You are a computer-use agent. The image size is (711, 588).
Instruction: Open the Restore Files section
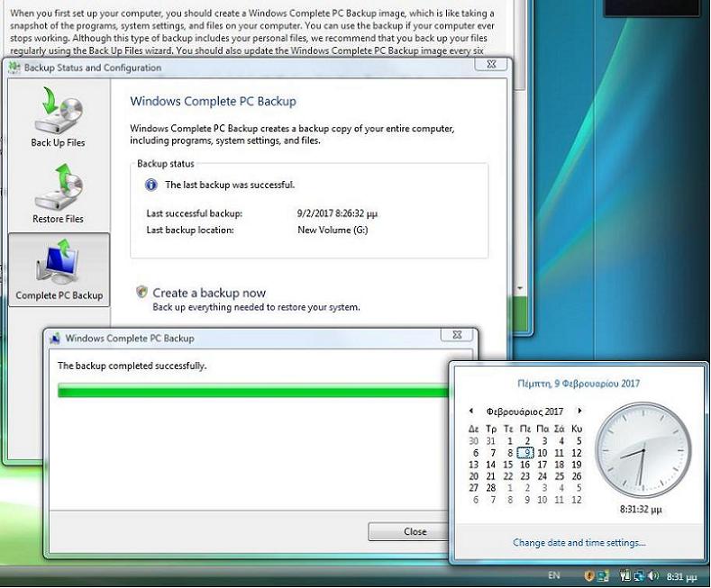point(58,194)
